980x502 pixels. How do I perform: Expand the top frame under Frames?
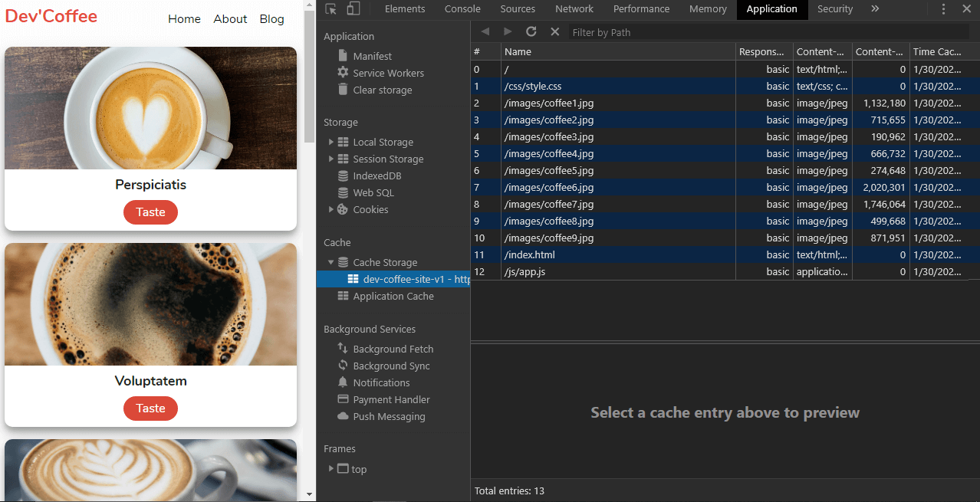[x=331, y=469]
